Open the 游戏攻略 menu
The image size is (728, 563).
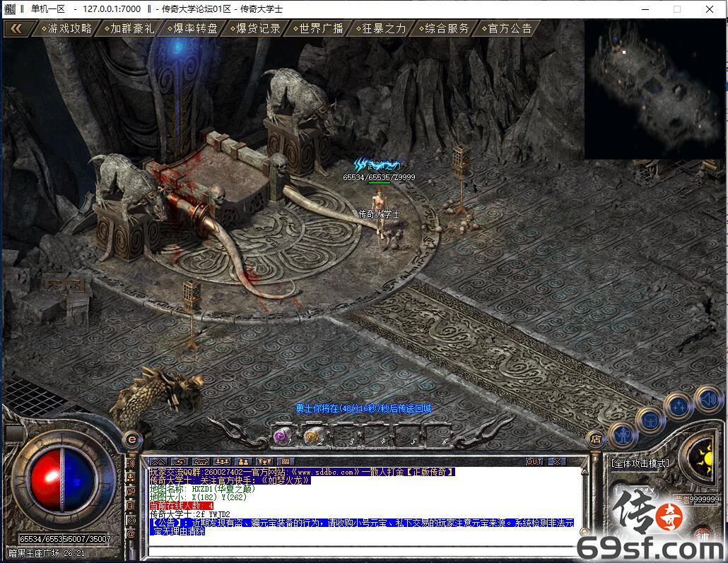click(66, 29)
